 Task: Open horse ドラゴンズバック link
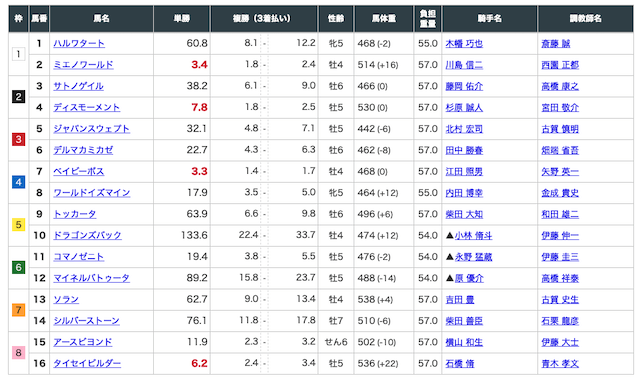coord(87,235)
